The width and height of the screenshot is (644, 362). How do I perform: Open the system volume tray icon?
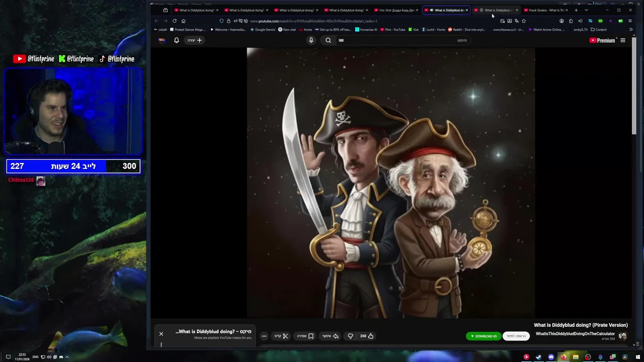(x=49, y=357)
